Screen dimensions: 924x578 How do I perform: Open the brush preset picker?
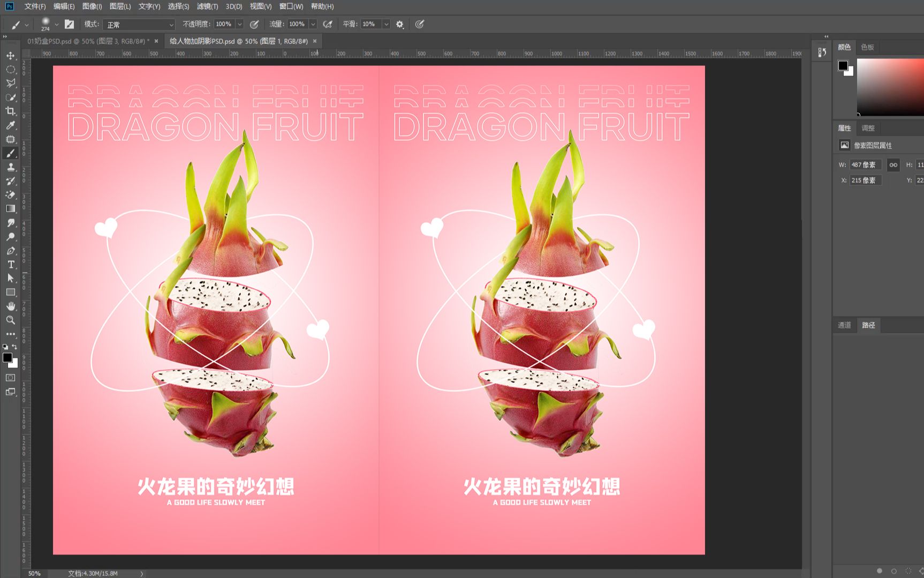coord(56,24)
